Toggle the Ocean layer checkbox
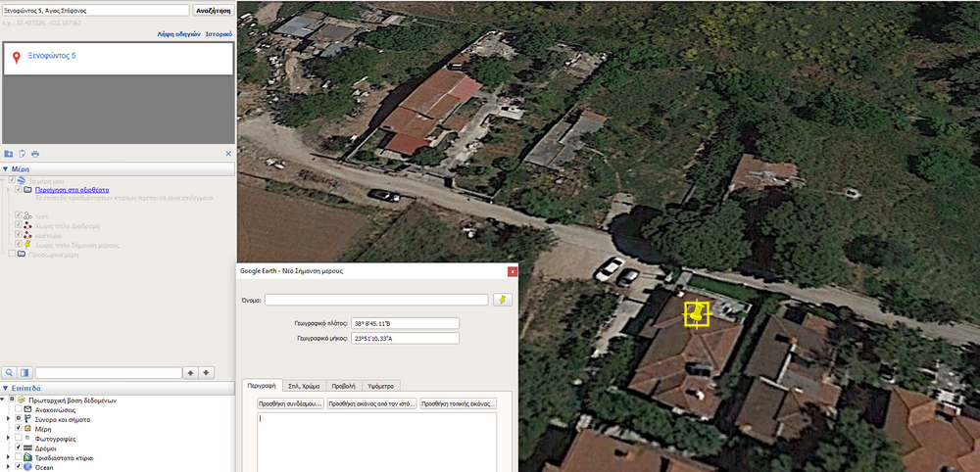 (x=19, y=467)
